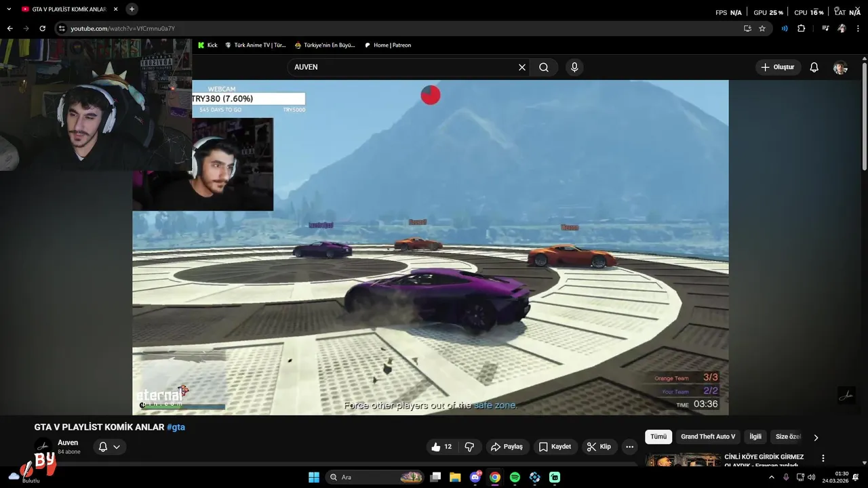Screen dimensions: 868x488
Task: Open the Türkiye'nin En Büyü... bookmark
Action: click(325, 45)
